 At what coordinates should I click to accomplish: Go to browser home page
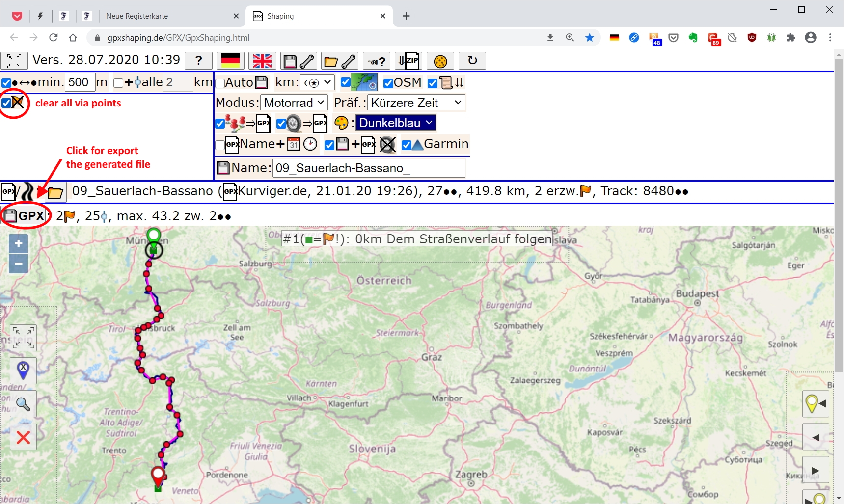(x=73, y=38)
